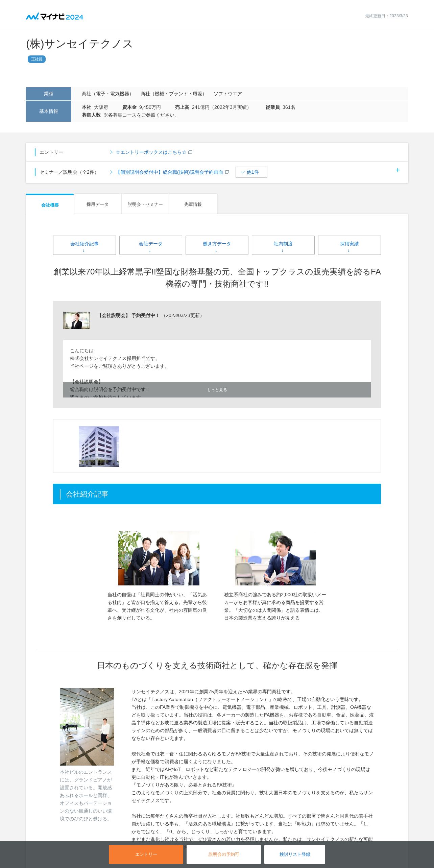Jump to 会社紹介記事 section button

click(x=85, y=245)
